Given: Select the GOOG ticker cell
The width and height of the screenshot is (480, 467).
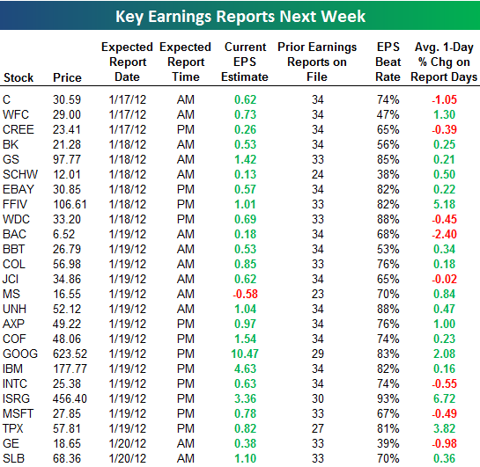Looking at the screenshot, I should 20,354.
